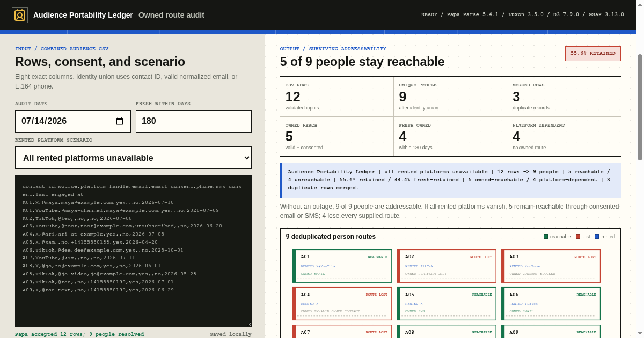Image resolution: width=644 pixels, height=338 pixels.
Task: Click the scrollbar down arrow
Action: pyautogui.click(x=640, y=333)
